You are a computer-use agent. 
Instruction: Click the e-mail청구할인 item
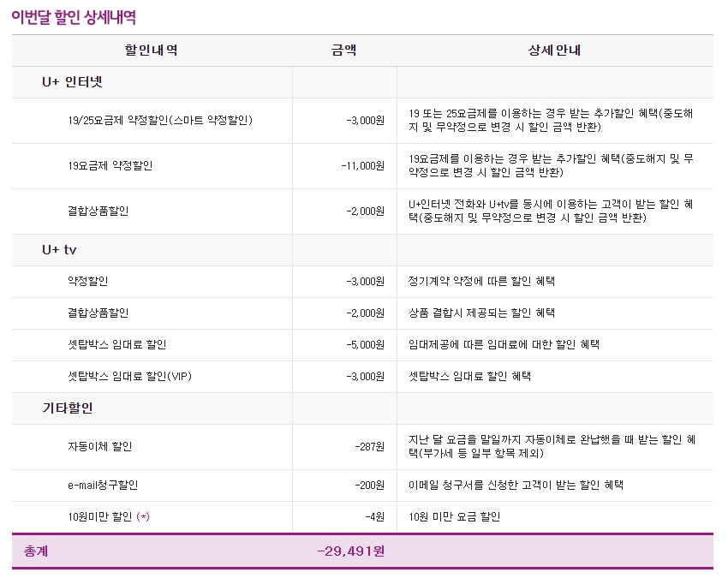pyautogui.click(x=103, y=486)
